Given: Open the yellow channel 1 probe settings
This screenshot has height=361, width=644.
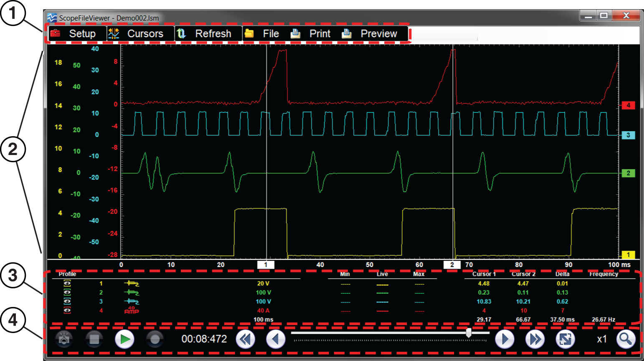Looking at the screenshot, I should point(131,283).
